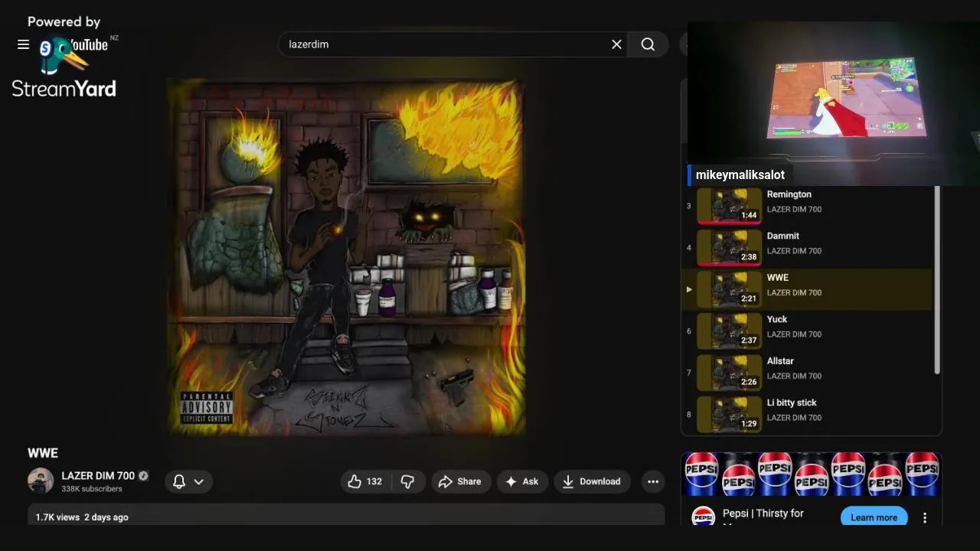This screenshot has width=980, height=551.
Task: Play Dammit from the playlist
Action: (808, 247)
